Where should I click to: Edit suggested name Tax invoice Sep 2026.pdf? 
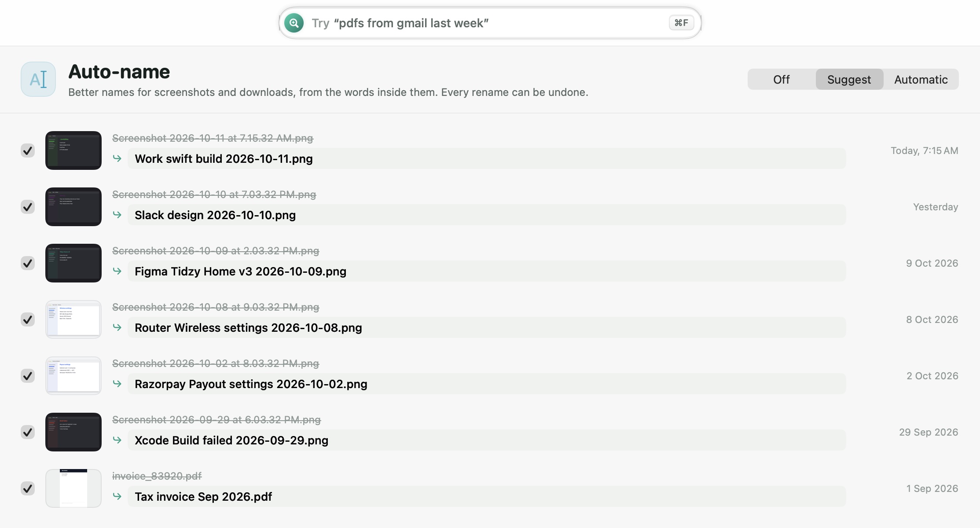[x=487, y=496]
